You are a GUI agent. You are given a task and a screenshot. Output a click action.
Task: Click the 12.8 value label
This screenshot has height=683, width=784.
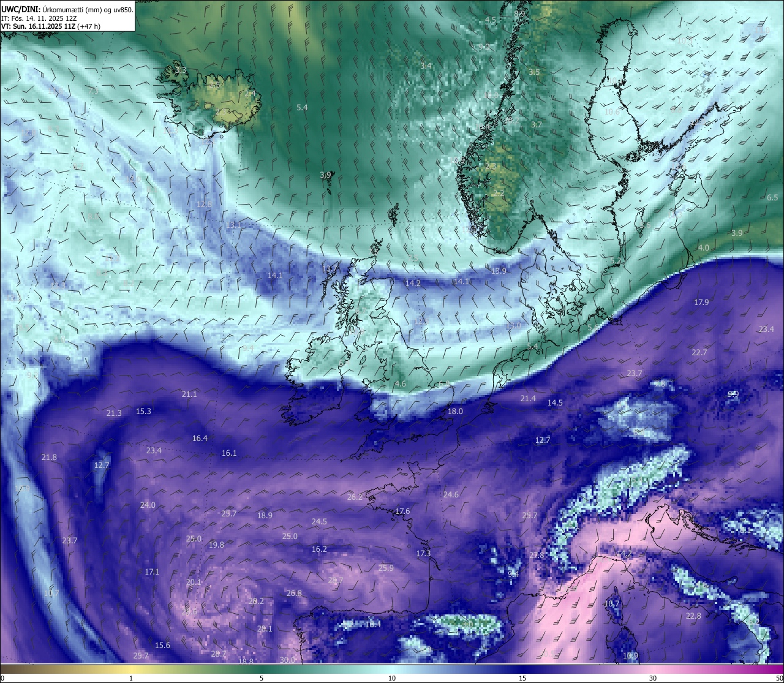tap(204, 204)
